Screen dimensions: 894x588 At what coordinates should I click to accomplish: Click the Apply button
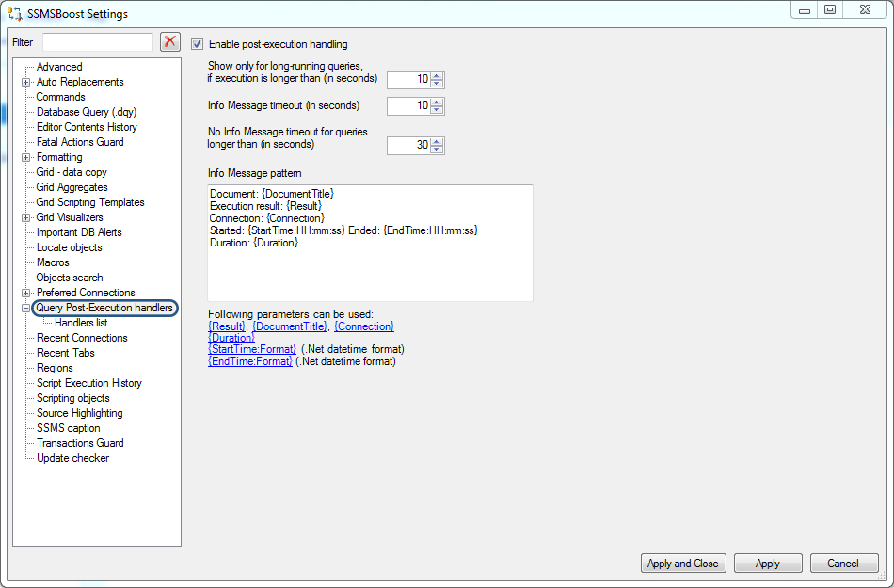(767, 564)
